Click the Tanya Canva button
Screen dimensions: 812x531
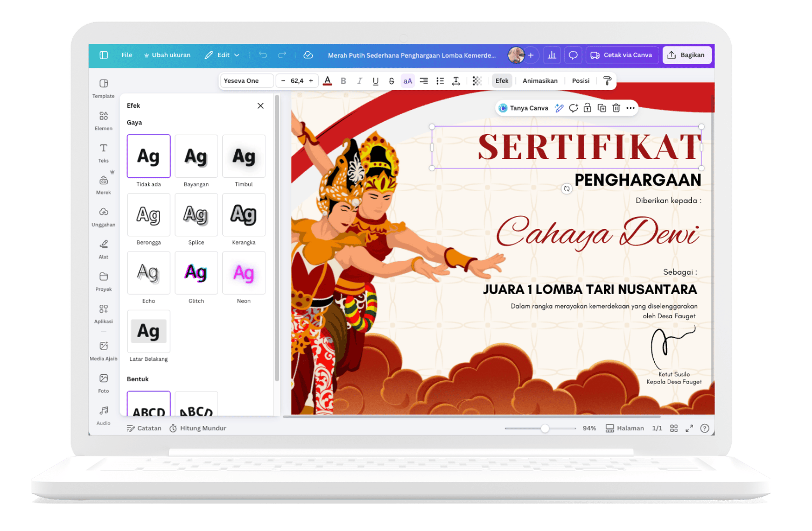pyautogui.click(x=523, y=108)
